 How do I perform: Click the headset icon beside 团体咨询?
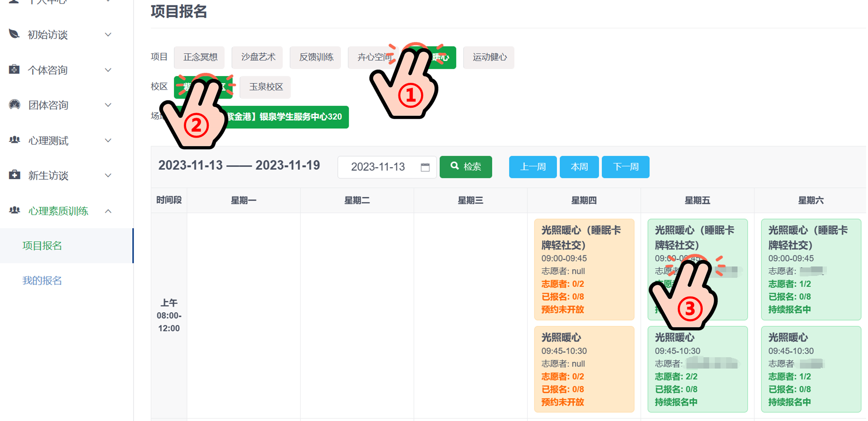[14, 105]
